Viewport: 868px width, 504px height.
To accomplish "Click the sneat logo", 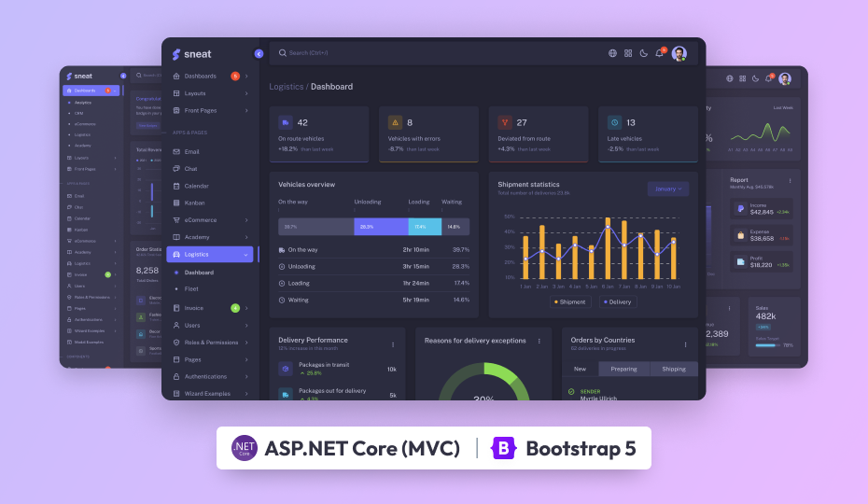I will 191,54.
